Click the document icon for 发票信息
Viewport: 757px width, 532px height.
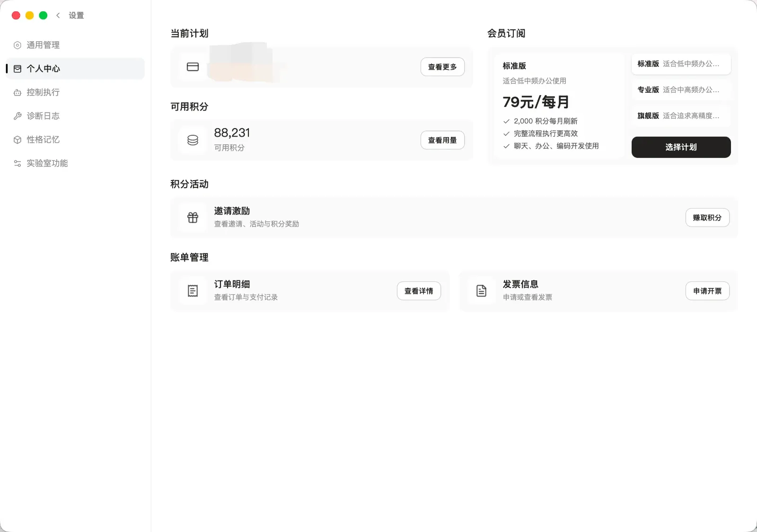482,291
